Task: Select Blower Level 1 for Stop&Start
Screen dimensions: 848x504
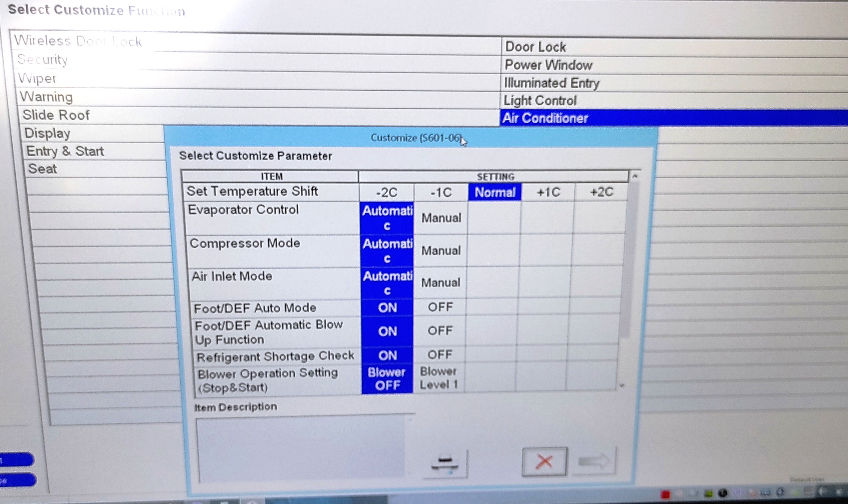Action: coord(438,378)
